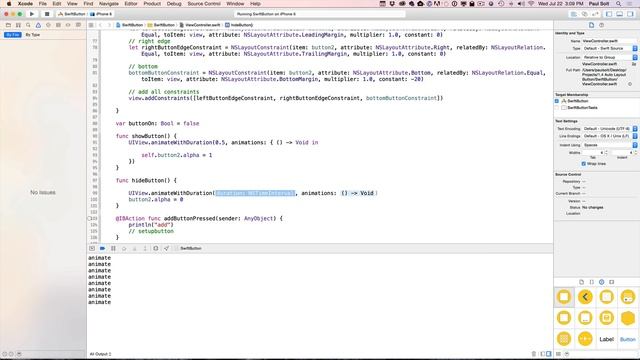
Task: Step over in debugger
Action: point(124,248)
